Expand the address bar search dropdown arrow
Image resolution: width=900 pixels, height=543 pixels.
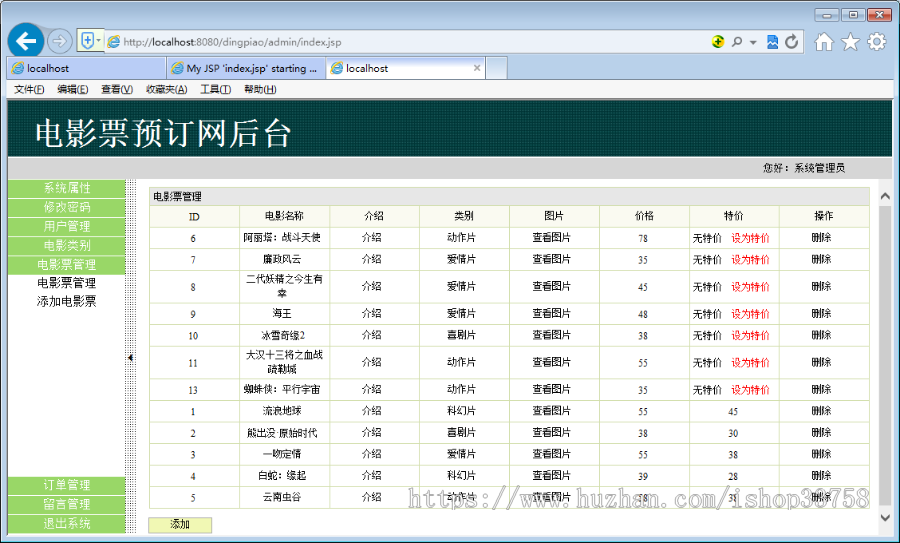(753, 42)
